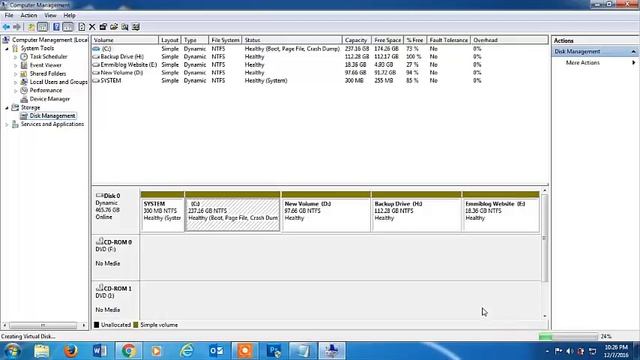This screenshot has width=640, height=360.
Task: Click the console tree horizontal scrollbar
Action: [x=44, y=325]
